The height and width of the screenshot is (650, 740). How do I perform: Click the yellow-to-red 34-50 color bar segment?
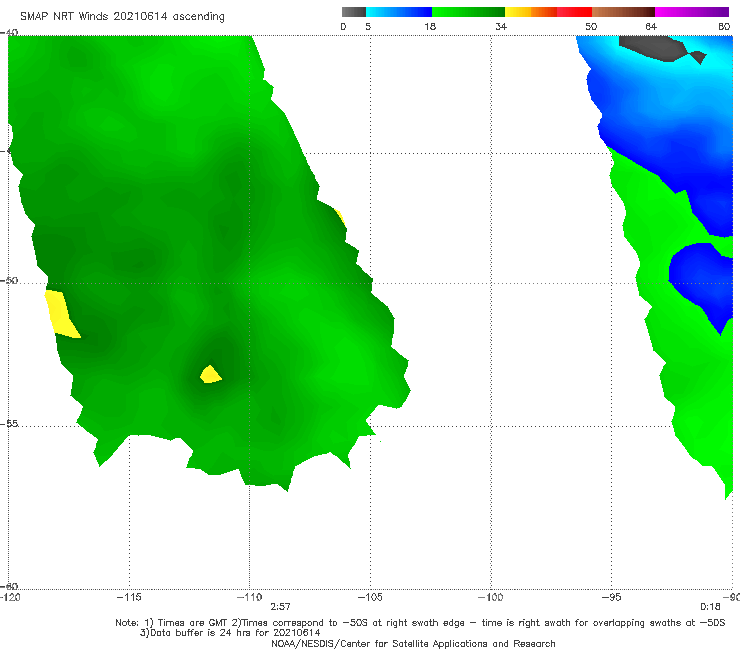548,12
